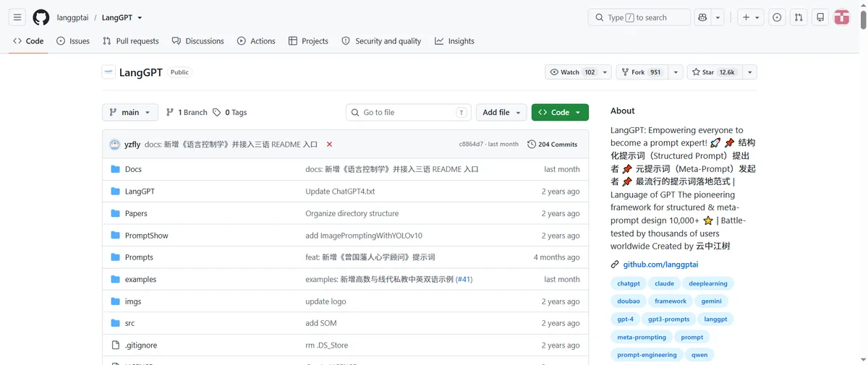The width and height of the screenshot is (868, 365).
Task: Click the LangGPT folder icon
Action: click(x=115, y=192)
